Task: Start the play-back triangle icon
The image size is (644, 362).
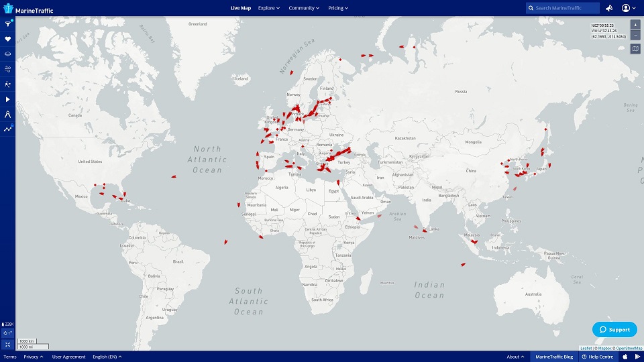Action: (7, 99)
